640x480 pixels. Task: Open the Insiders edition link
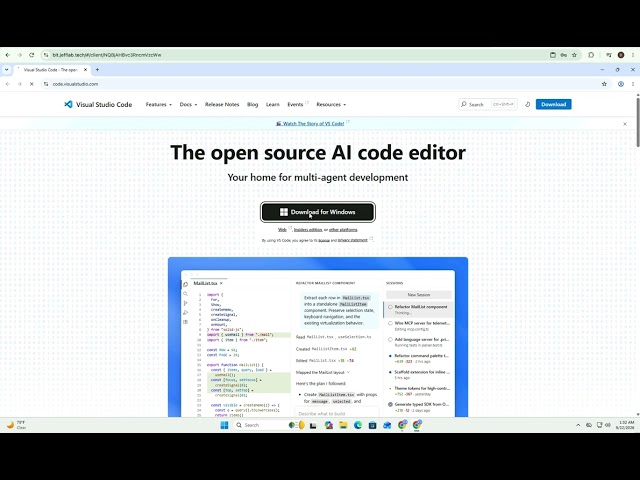pyautogui.click(x=308, y=230)
